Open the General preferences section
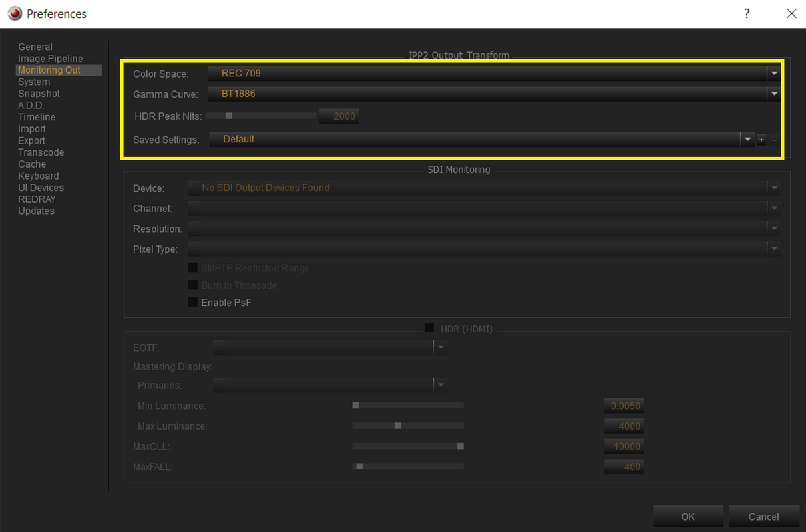806x532 pixels. 35,47
